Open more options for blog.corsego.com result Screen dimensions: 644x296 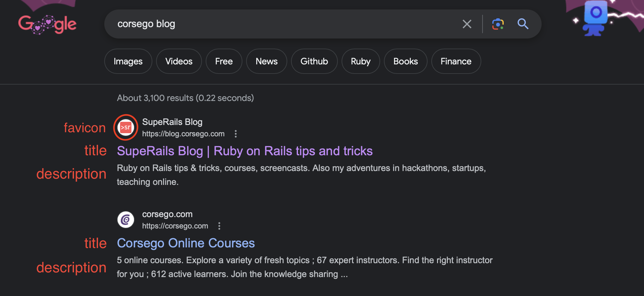pos(235,134)
